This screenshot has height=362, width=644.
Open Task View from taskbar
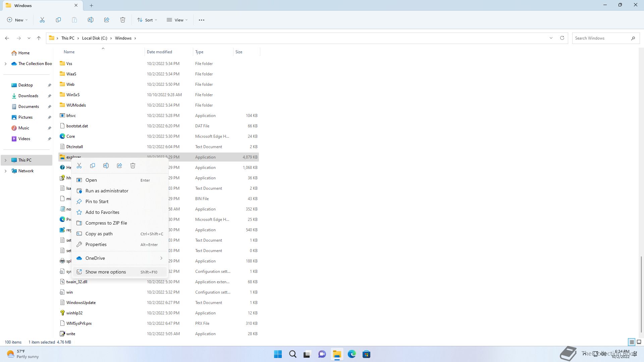(307, 354)
